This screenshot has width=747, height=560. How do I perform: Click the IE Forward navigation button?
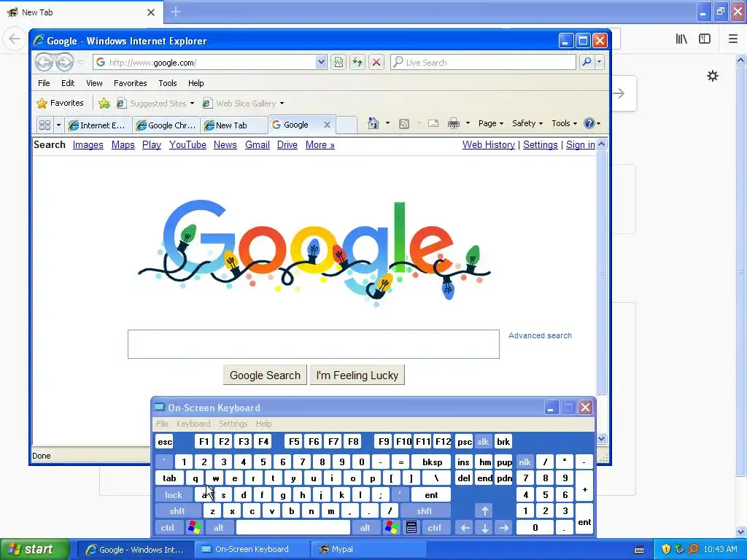[x=64, y=62]
